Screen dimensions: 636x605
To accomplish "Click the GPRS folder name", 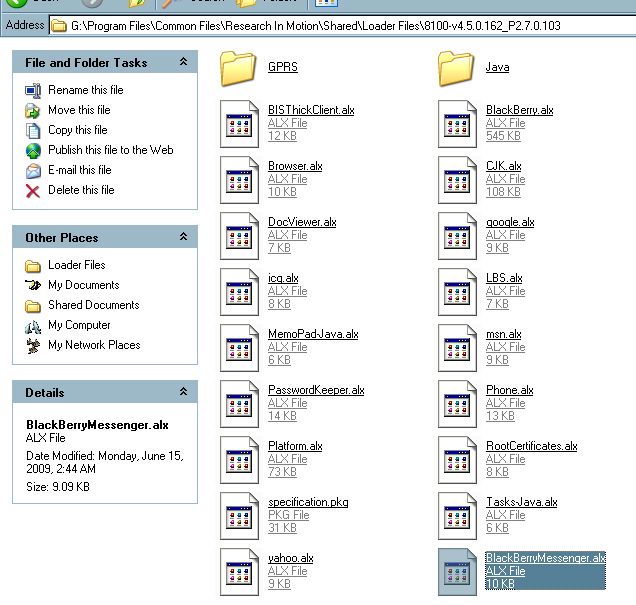I will (283, 67).
